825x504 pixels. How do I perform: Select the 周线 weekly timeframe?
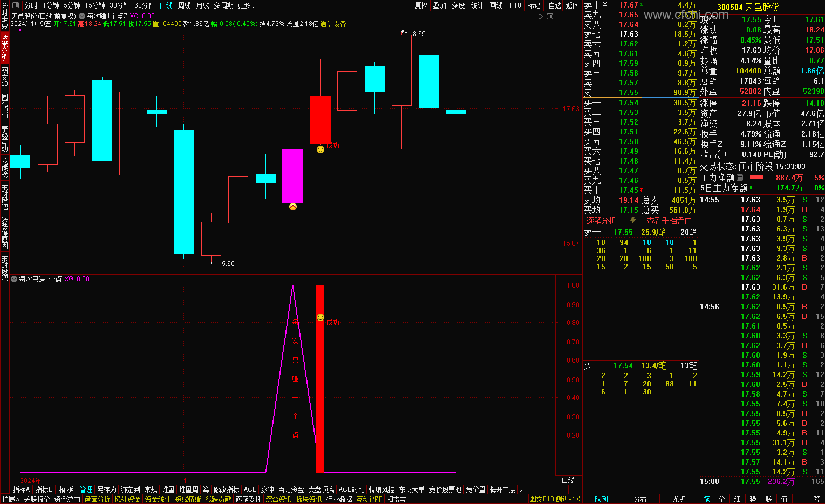coord(185,5)
